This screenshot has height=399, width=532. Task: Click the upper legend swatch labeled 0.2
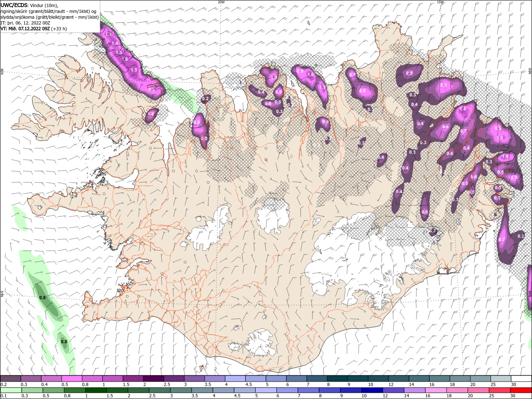pyautogui.click(x=10, y=379)
